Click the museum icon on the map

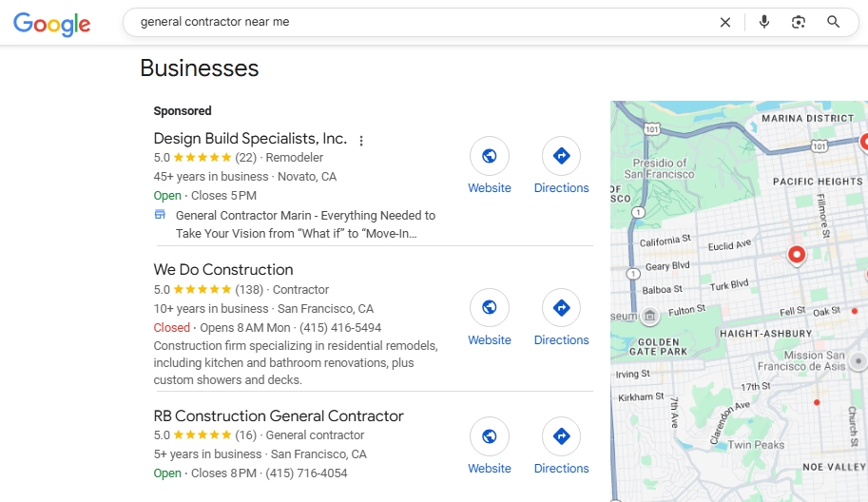click(x=650, y=316)
